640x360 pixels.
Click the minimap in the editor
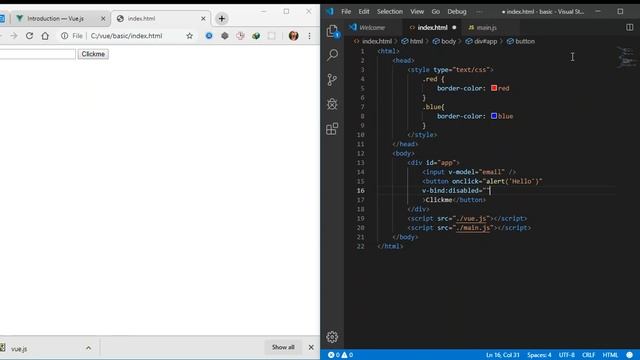coord(626,57)
